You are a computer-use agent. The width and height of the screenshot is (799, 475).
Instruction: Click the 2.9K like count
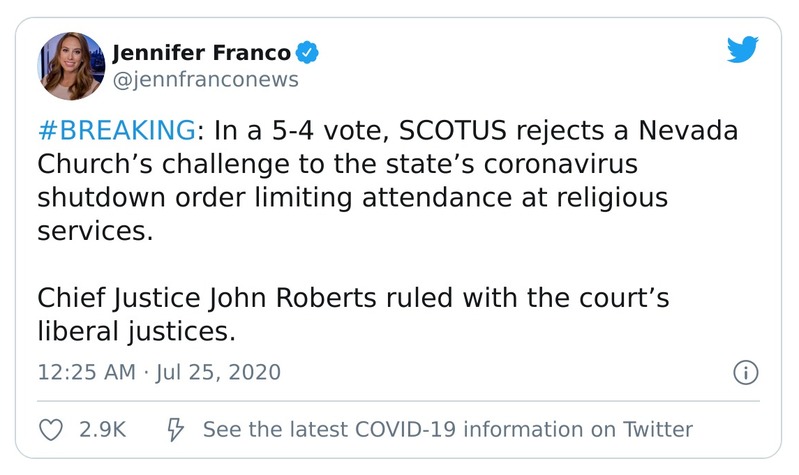[101, 430]
